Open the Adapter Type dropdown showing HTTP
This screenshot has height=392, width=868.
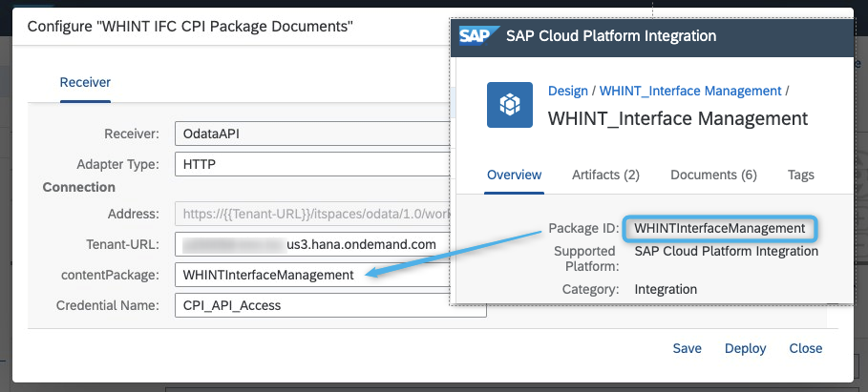point(312,164)
